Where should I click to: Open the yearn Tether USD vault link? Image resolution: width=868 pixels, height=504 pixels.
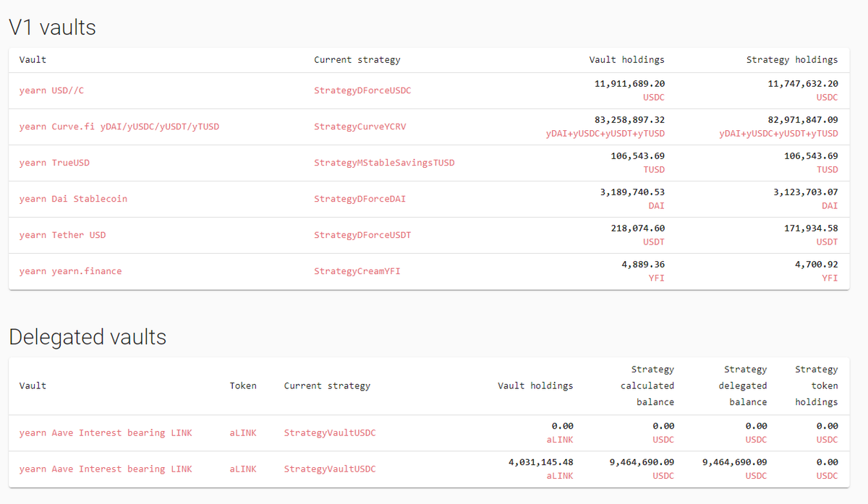(62, 235)
